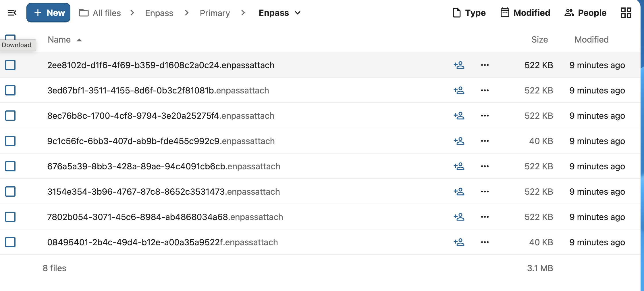Screen dimensions: 644x291
Task: Tick checkbox for 3154e354 file
Action: [10, 192]
